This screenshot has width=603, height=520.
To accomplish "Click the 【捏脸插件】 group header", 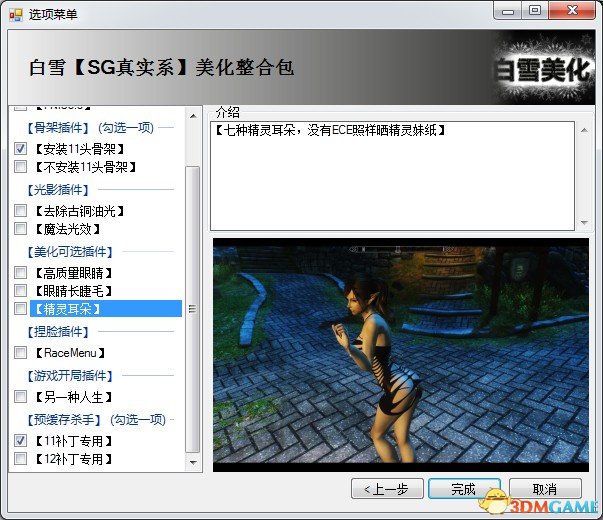I will (58, 332).
